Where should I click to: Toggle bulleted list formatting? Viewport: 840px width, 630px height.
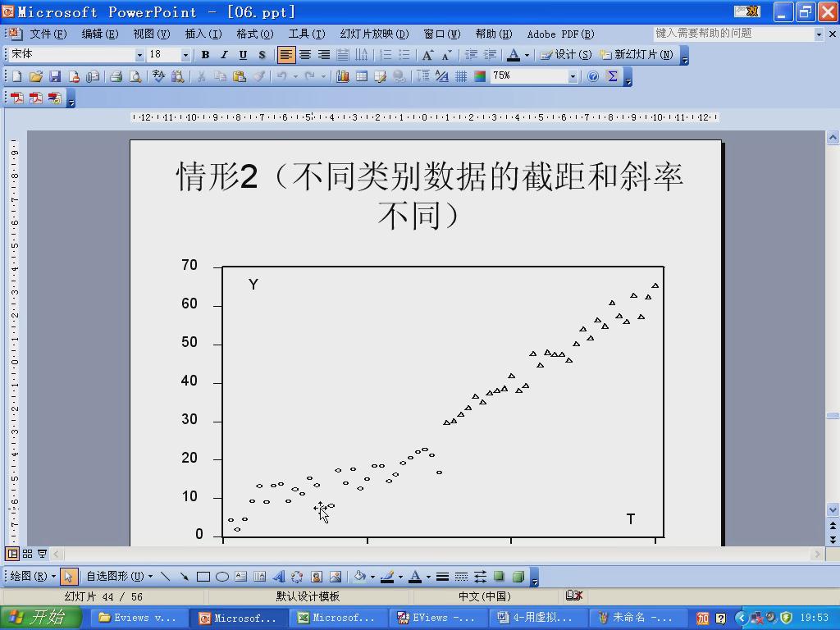tap(404, 55)
